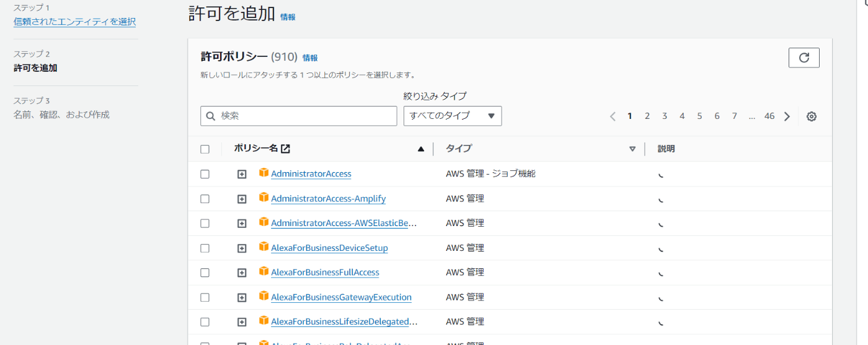
Task: Click 情報 link beside 許可ポリシー heading
Action: pos(310,58)
